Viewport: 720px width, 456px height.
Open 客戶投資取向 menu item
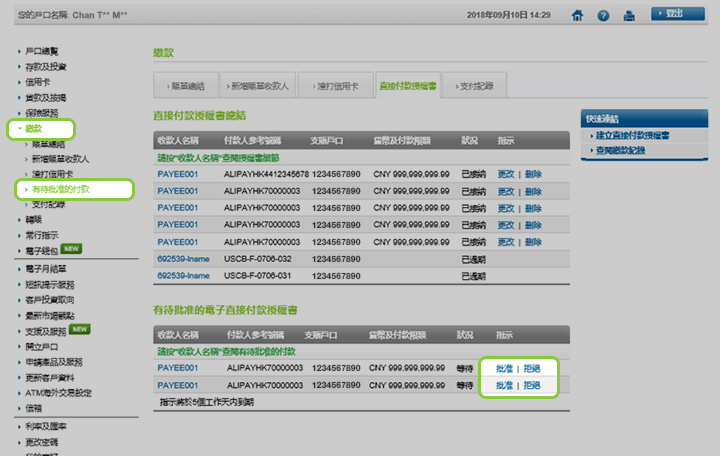point(50,300)
